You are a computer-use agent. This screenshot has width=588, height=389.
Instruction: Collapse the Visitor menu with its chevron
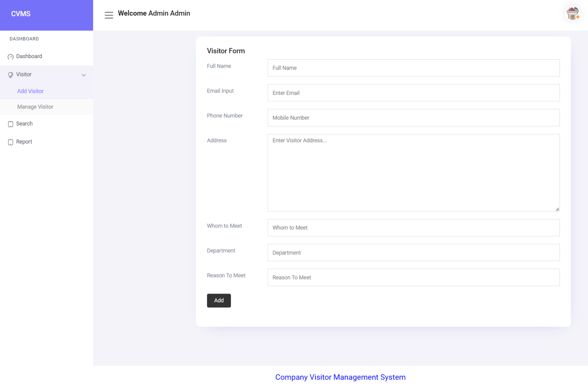[x=84, y=75]
